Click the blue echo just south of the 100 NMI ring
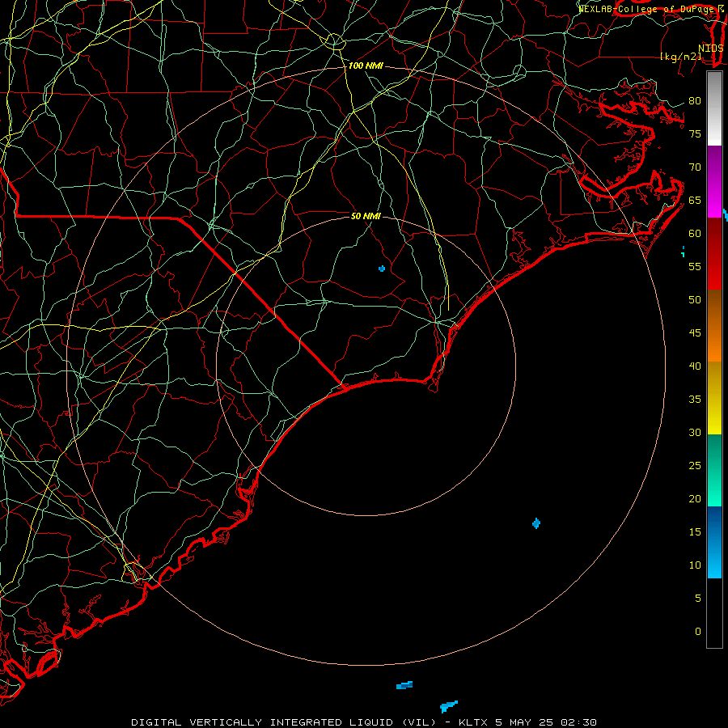The width and height of the screenshot is (728, 728). pos(404,685)
